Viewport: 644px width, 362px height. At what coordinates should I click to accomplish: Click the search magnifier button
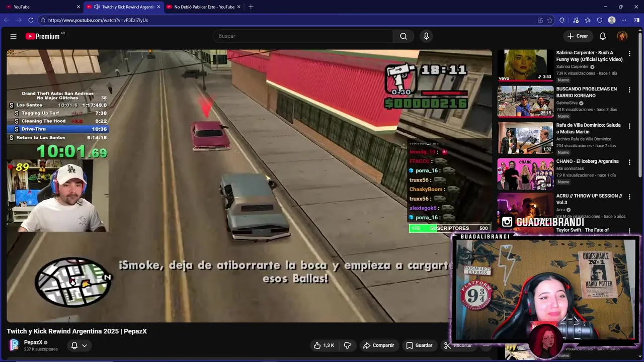404,36
